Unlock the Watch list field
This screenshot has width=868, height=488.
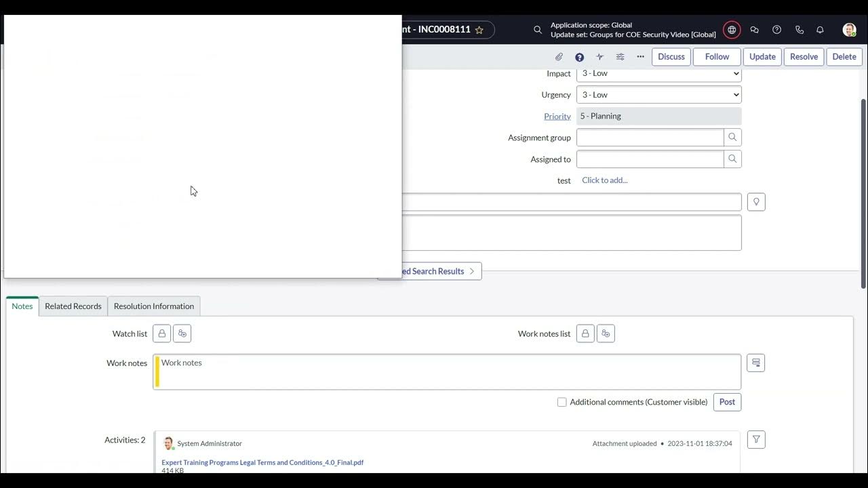[161, 333]
